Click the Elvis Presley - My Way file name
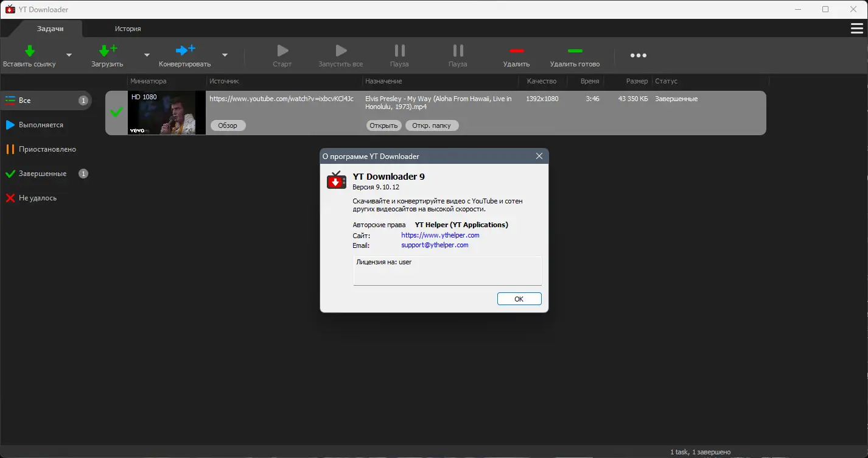Screen dimensions: 868x458 point(438,102)
